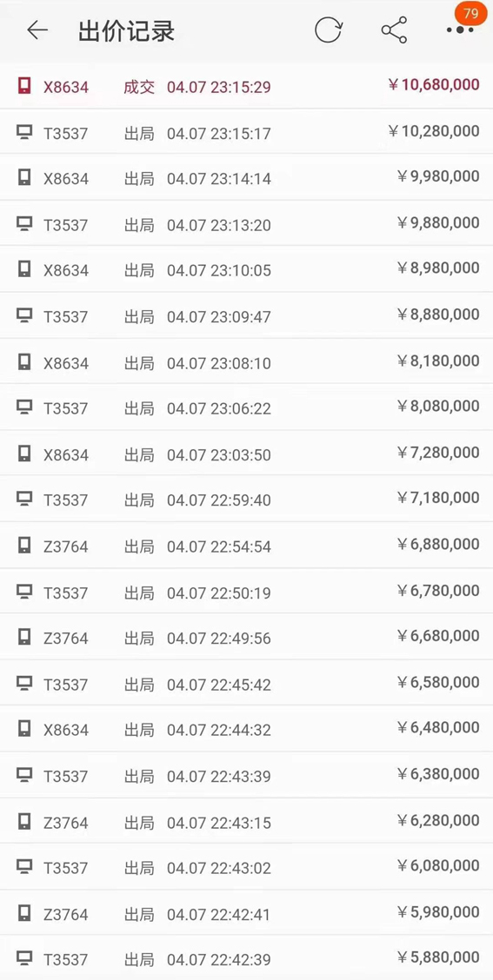Click the mobile icon beside Z3764 at 22:54:54
The width and height of the screenshot is (493, 980).
(23, 546)
